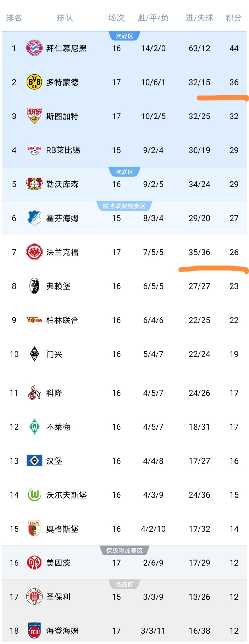Click the St. Pauli club crest
This screenshot has height=644, width=249.
point(34,596)
